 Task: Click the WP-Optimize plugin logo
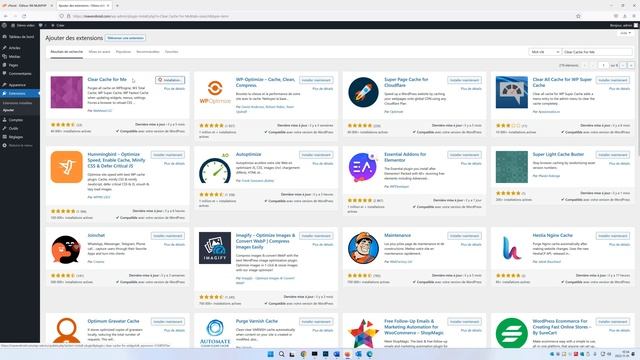click(215, 92)
